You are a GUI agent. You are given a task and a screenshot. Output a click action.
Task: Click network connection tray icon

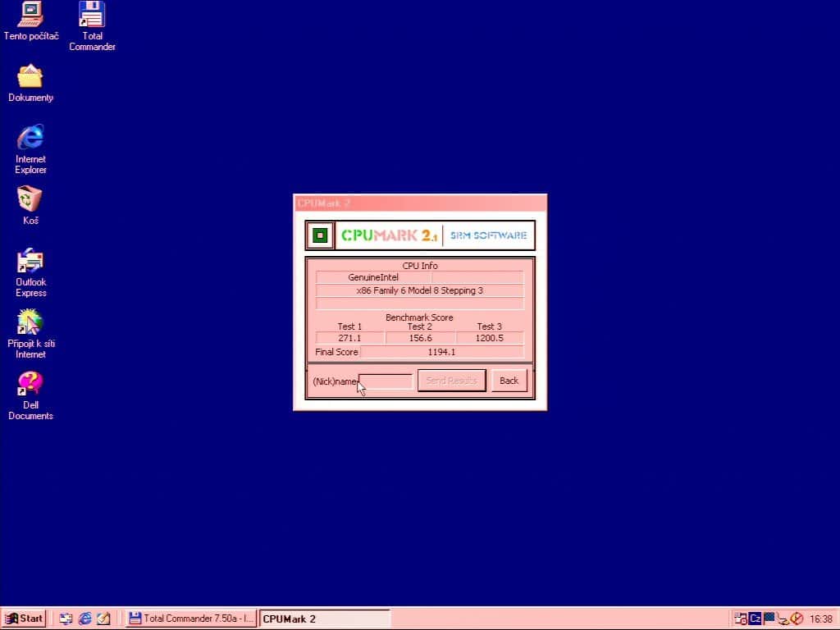[783, 619]
